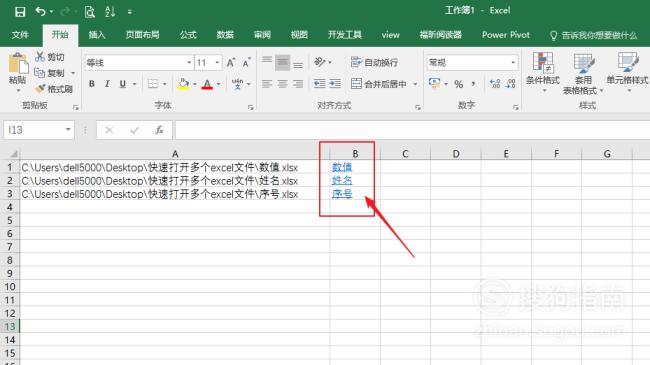Toggle Underline formatting
Screen dimensions: 650x365
pos(123,84)
